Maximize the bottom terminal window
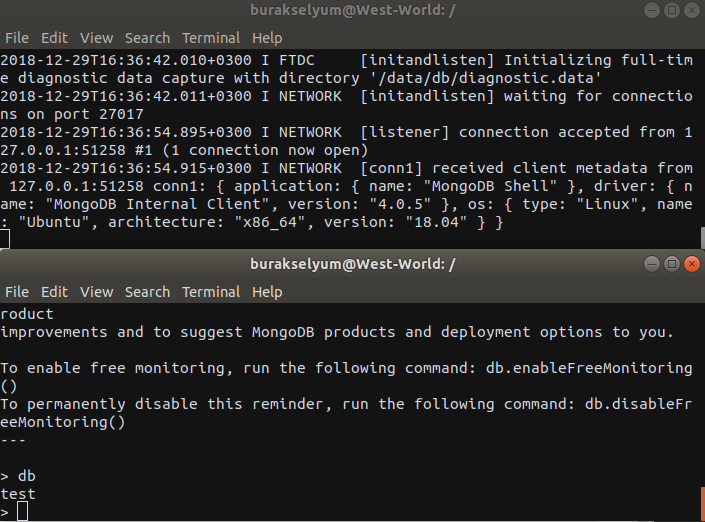This screenshot has height=522, width=705. click(671, 264)
